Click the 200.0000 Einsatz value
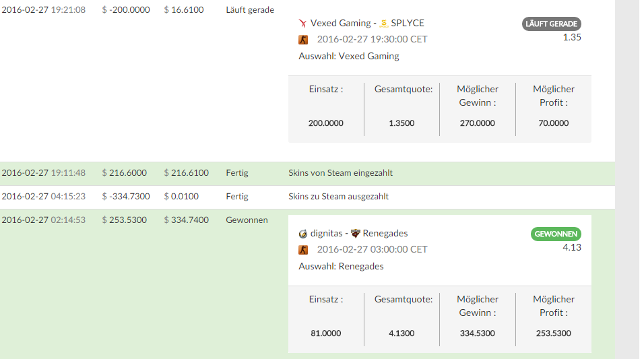Screen dimensions: 644x359 point(326,123)
